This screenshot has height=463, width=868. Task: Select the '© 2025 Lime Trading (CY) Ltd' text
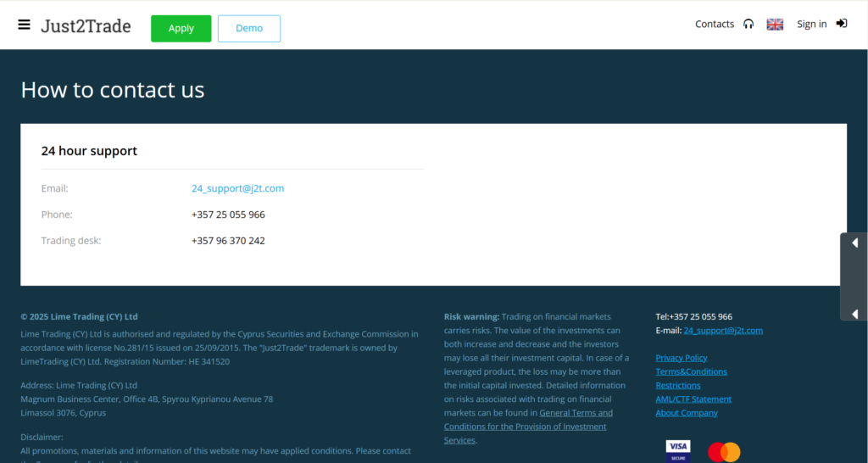click(x=79, y=317)
